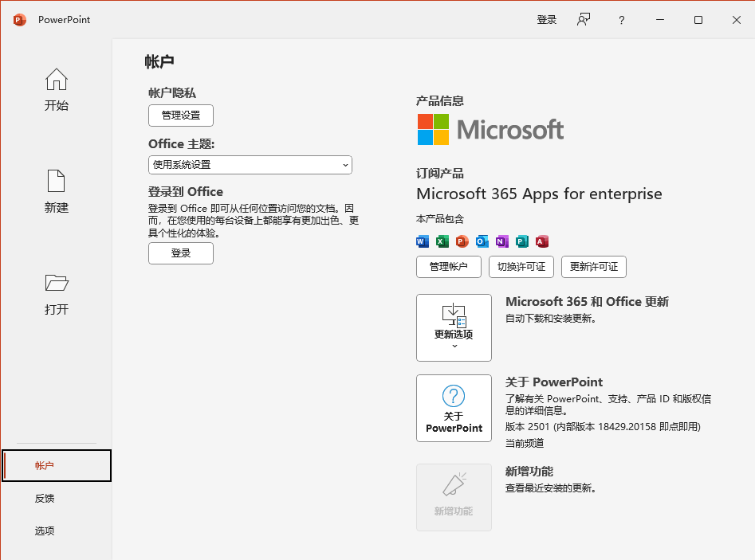Open the folder icon labeled 打开
The image size is (755, 560).
pos(57,283)
